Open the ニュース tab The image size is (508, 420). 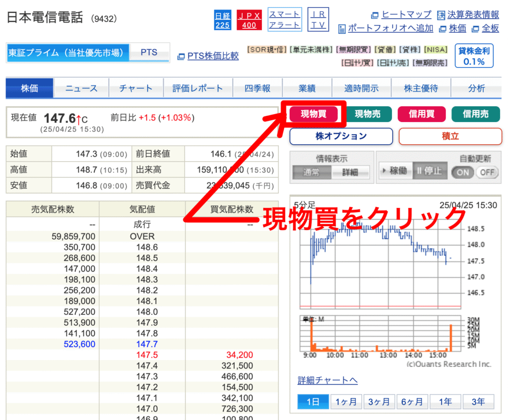81,88
